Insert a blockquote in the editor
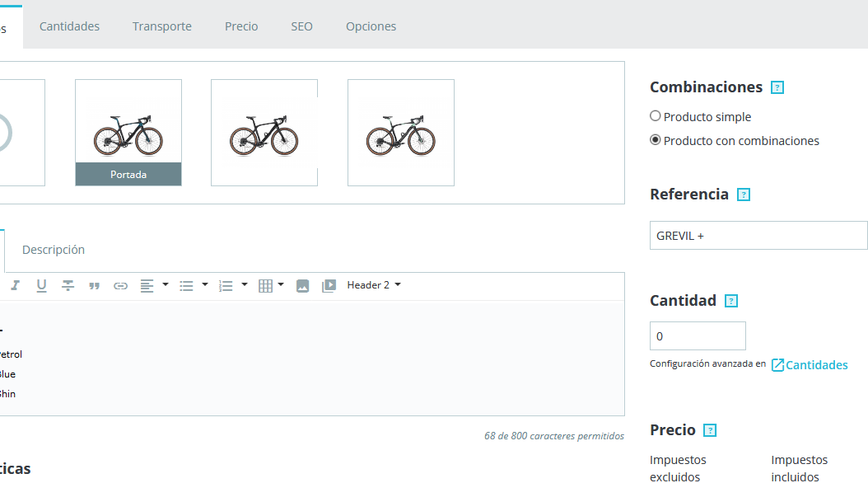Screen dimensions: 868x483 tap(94, 285)
